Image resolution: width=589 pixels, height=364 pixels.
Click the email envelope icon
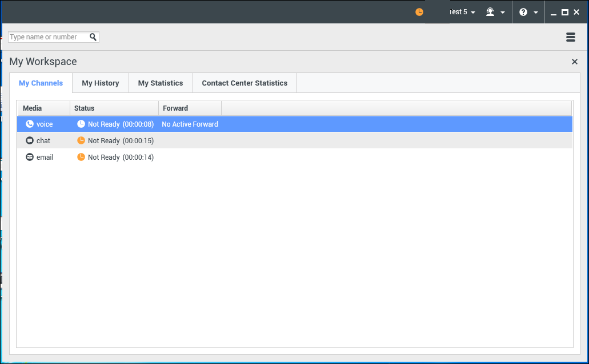[30, 157]
